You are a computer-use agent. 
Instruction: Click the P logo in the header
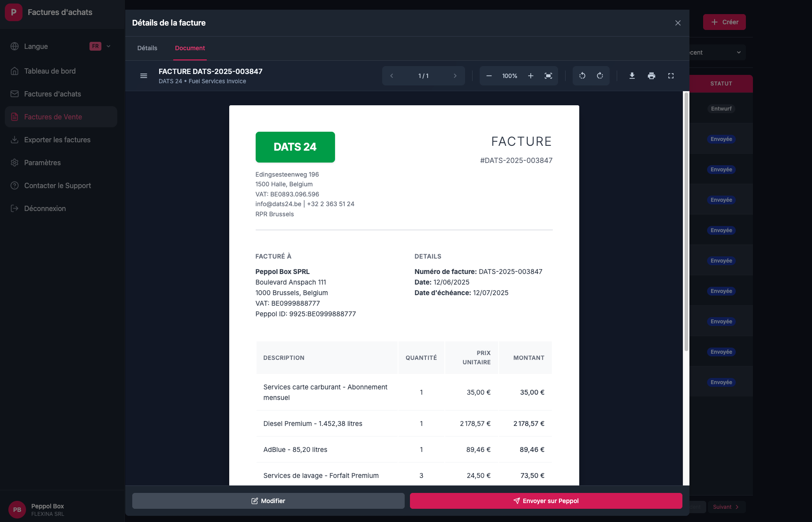pyautogui.click(x=14, y=12)
